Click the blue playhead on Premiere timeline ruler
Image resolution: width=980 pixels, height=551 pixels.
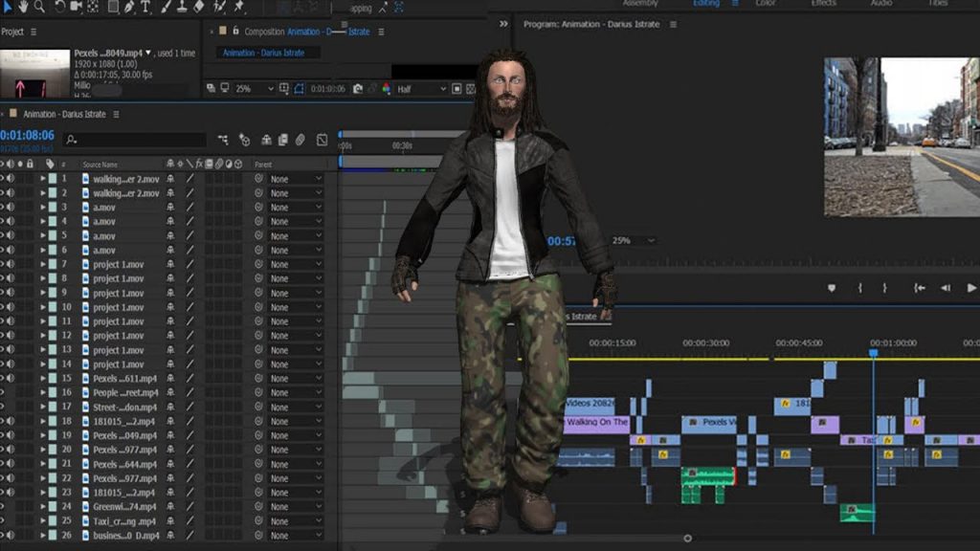(873, 353)
